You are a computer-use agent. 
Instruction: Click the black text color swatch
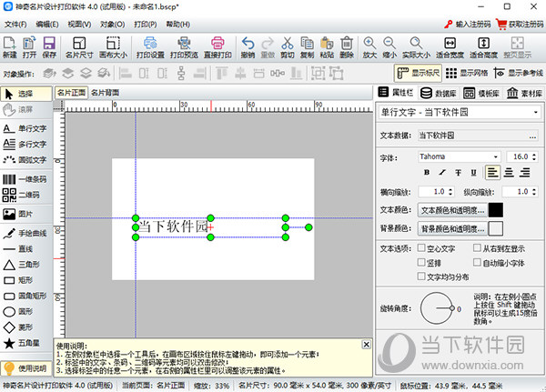point(496,210)
